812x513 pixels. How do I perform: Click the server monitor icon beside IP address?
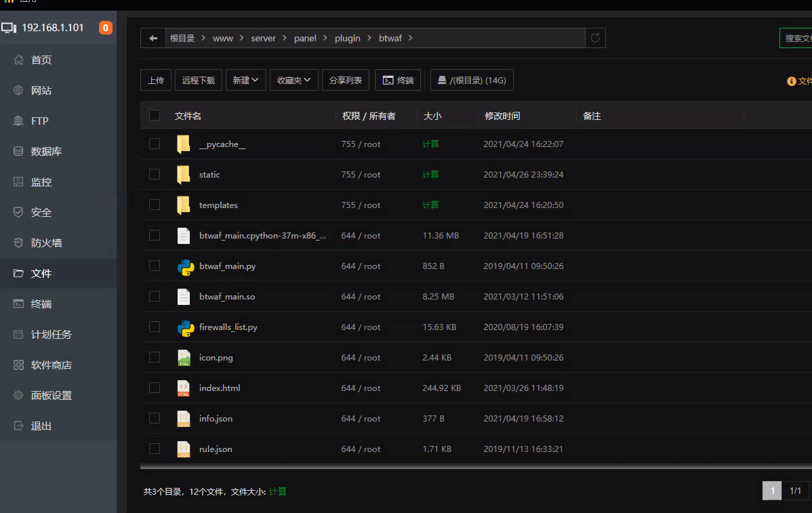point(9,28)
